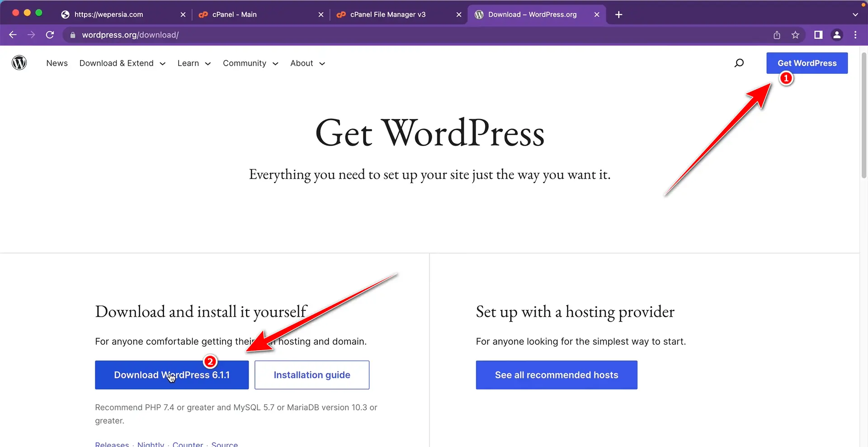Open the News menu item

coord(57,63)
